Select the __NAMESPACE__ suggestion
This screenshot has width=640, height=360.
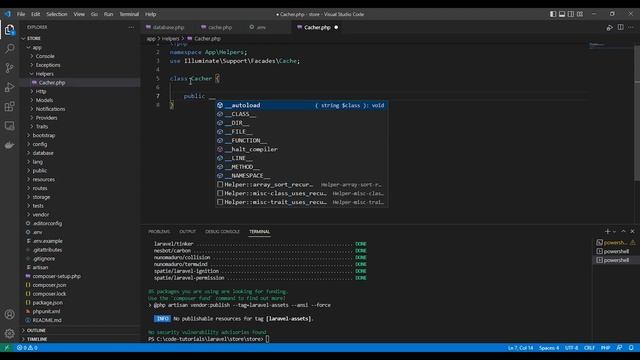(302, 176)
